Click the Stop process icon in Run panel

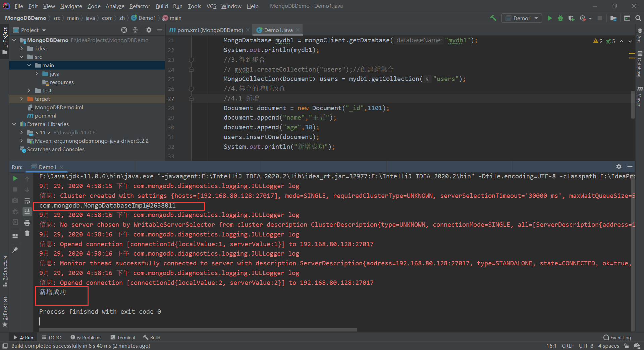pyautogui.click(x=15, y=189)
